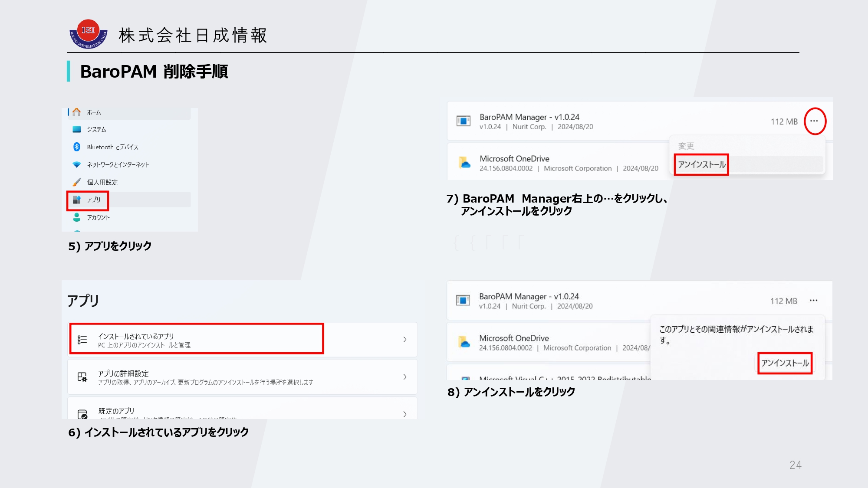The image size is (868, 488).
Task: Confirm with the アンインストール button in popup
Action: 785,363
